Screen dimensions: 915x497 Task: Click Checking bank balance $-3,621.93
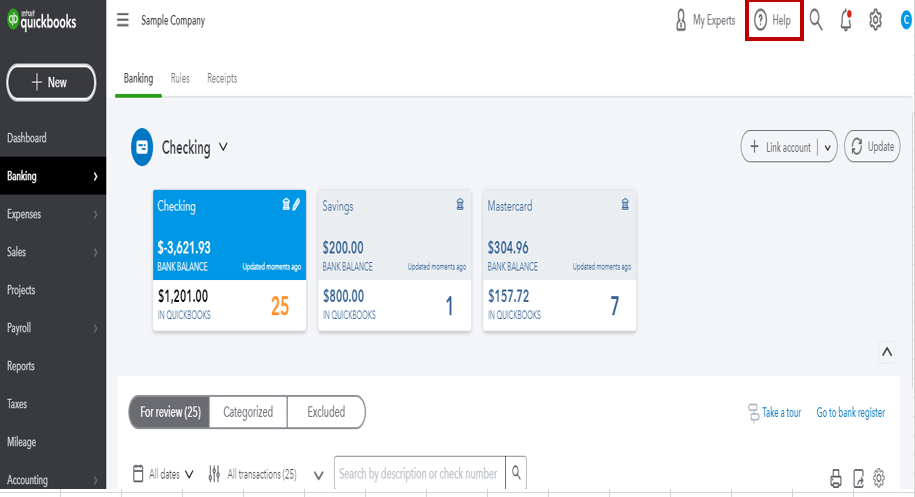click(184, 247)
